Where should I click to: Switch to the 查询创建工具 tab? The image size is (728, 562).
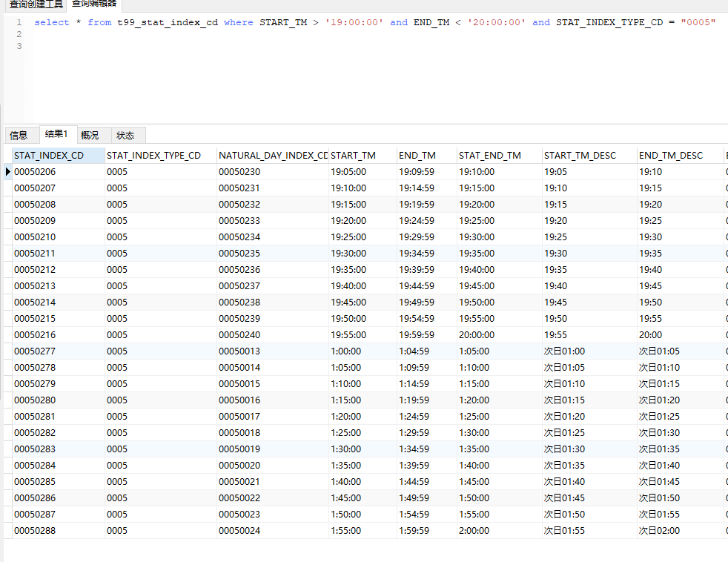[36, 4]
